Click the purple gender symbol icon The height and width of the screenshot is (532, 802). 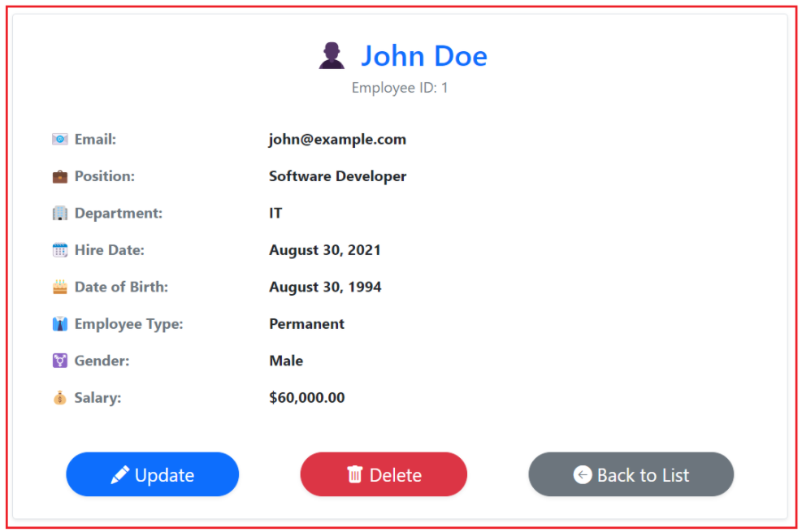coord(60,361)
